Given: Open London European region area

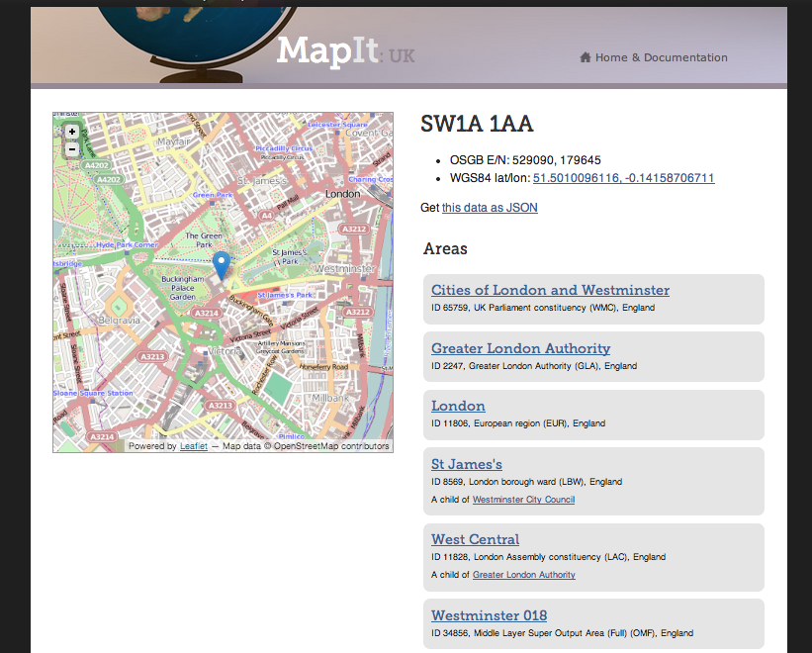Looking at the screenshot, I should point(458,406).
